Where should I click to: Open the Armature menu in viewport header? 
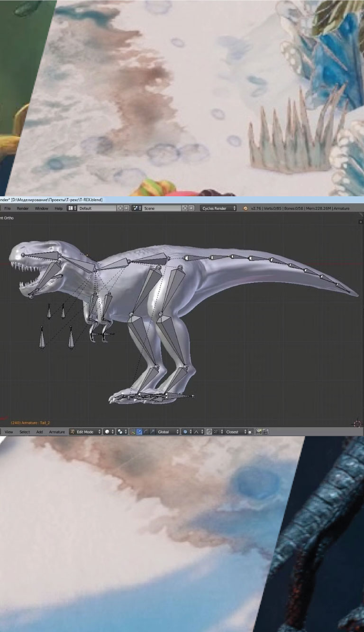[x=57, y=432]
